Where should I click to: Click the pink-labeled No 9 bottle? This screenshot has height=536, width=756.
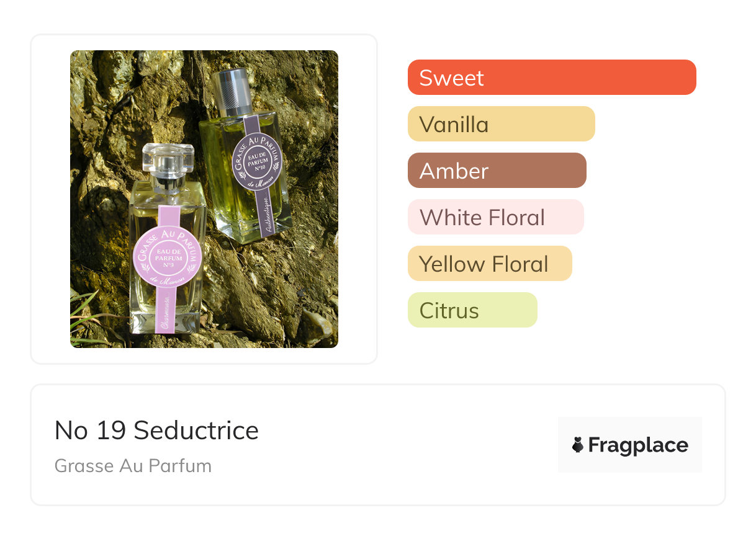165,242
